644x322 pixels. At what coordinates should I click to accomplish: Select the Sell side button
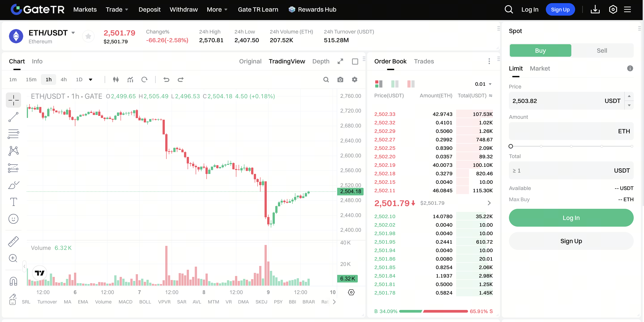point(602,50)
